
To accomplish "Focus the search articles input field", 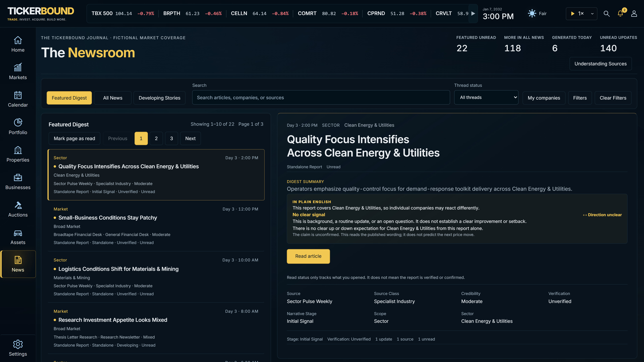I will pos(321,97).
